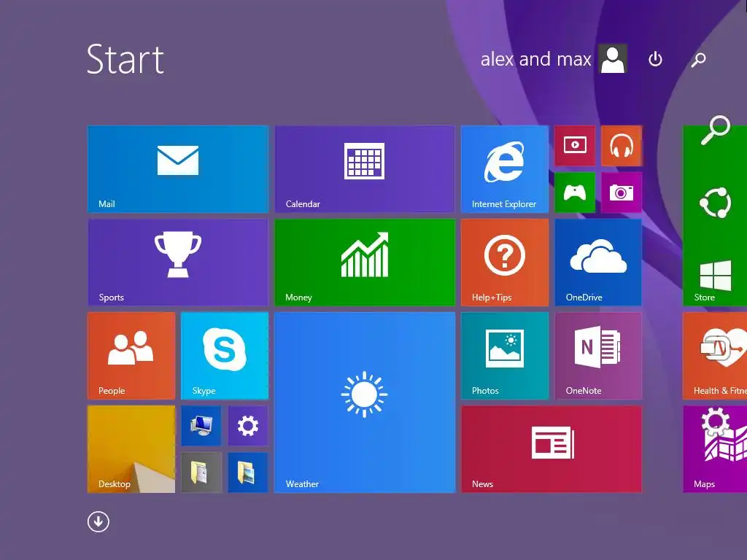747x560 pixels.
Task: Open the Money chart tile
Action: [365, 262]
